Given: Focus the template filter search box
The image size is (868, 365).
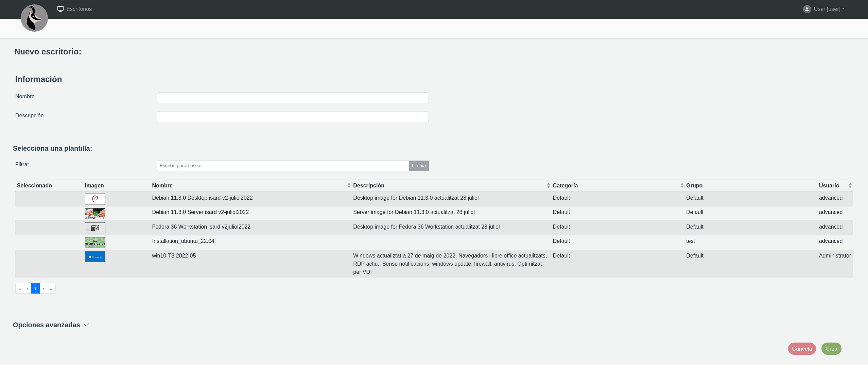Looking at the screenshot, I should point(282,166).
